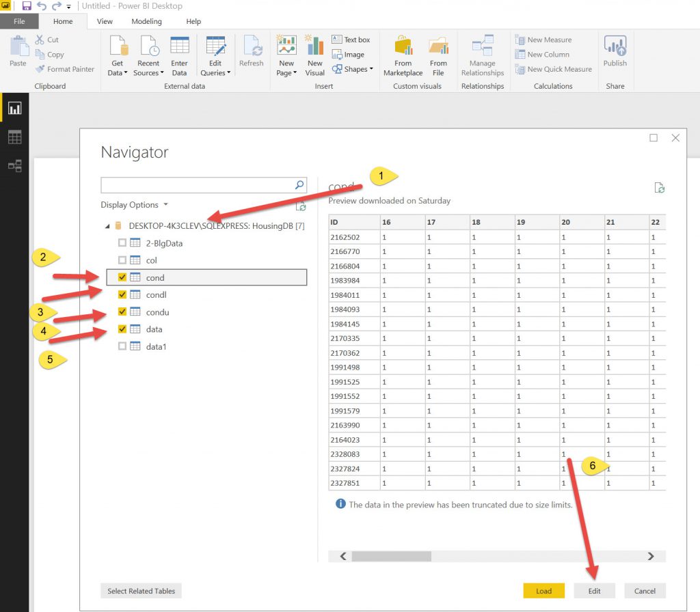Viewport: 700px width, 612px height.
Task: Expand the Display Options dropdown
Action: (134, 205)
